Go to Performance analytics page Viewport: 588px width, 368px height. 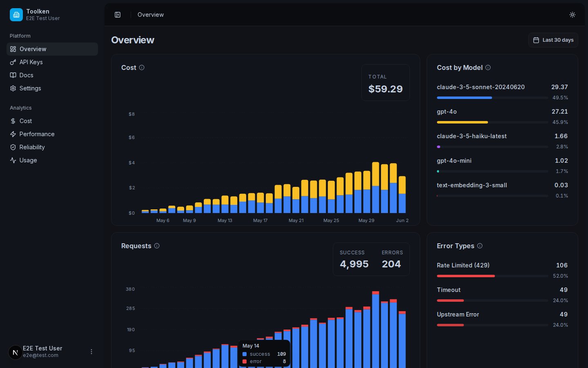(x=52, y=134)
